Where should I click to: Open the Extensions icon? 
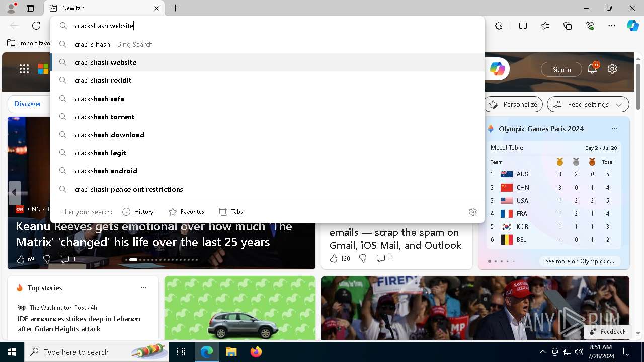tap(499, 26)
